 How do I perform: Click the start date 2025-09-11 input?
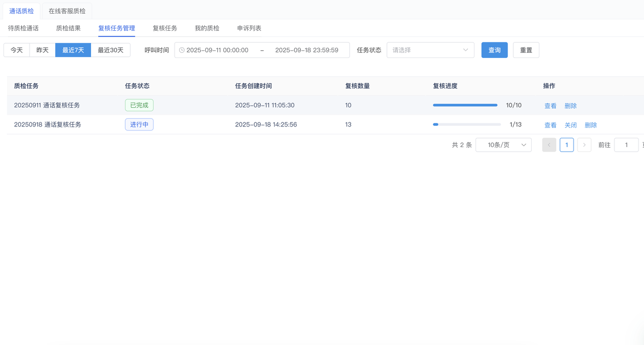pos(217,50)
